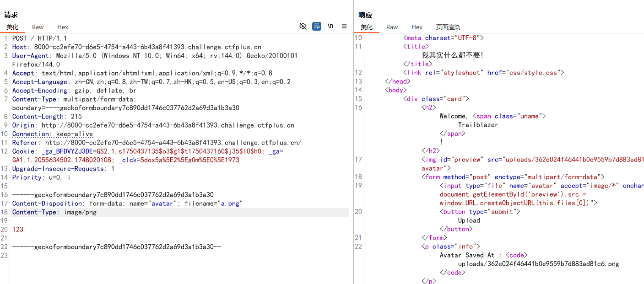Open the response Hex tab
Screen dimensions: 644x284
click(x=417, y=27)
